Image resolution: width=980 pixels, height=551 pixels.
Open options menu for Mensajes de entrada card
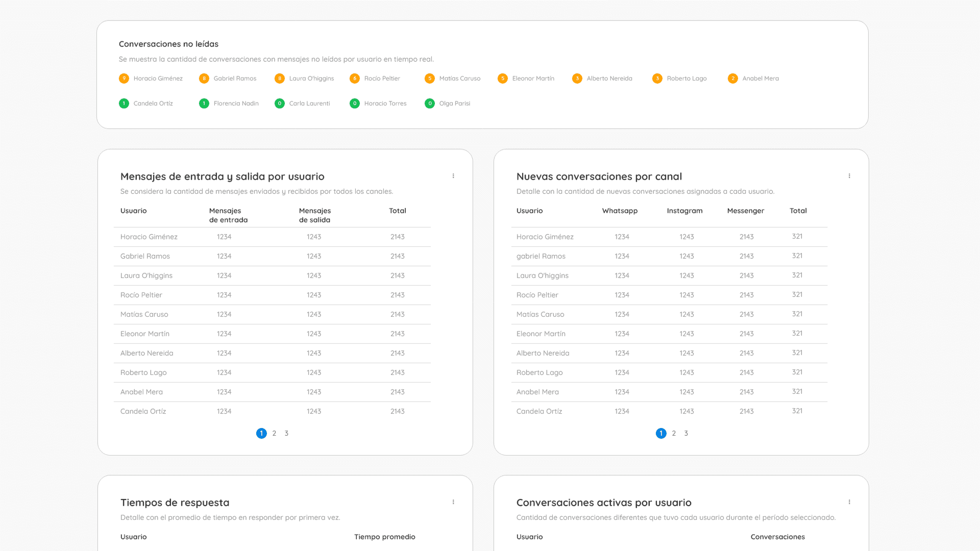(x=453, y=176)
